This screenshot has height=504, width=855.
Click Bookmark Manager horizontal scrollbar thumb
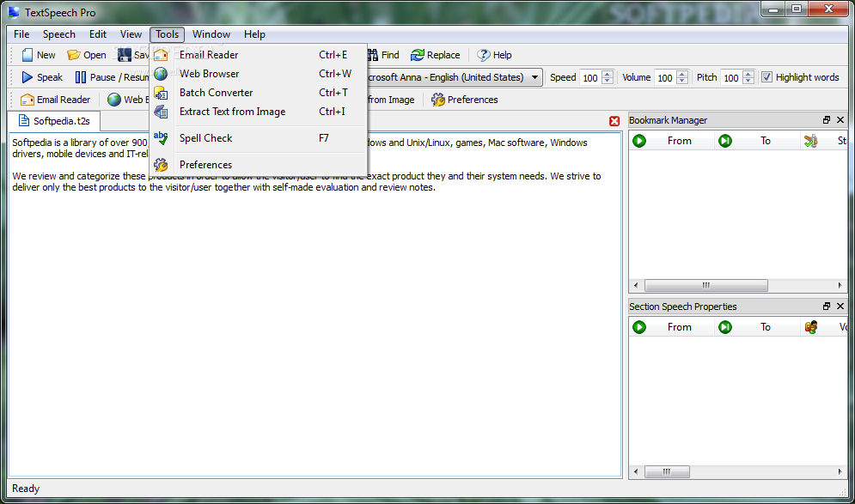[706, 286]
